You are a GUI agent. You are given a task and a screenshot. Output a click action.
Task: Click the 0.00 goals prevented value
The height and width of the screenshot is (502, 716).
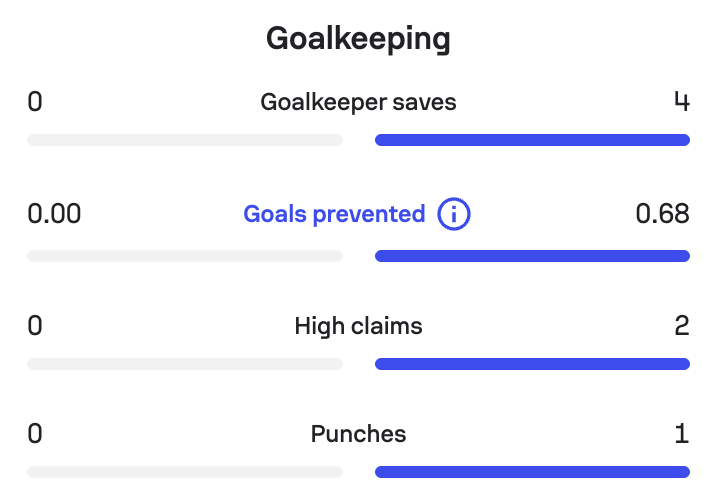coord(54,214)
